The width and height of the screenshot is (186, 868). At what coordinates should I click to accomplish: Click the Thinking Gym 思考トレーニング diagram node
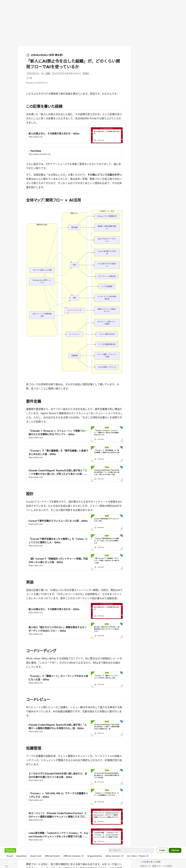click(x=42, y=281)
